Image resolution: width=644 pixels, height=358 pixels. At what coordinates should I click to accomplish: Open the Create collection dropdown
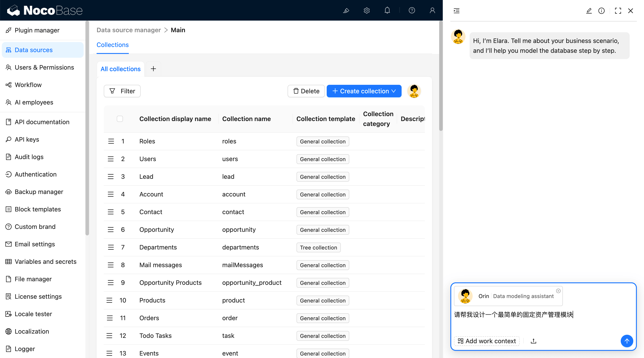pos(364,91)
